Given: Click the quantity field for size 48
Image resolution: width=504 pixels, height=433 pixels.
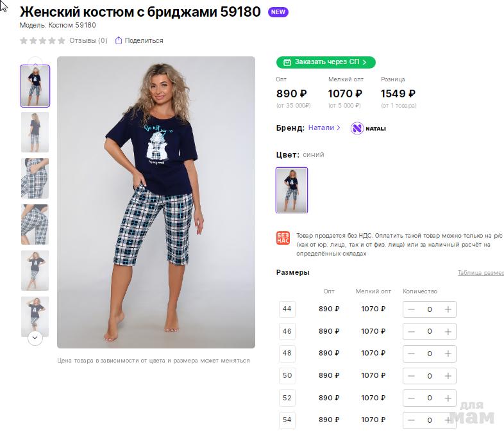Looking at the screenshot, I should (x=430, y=354).
